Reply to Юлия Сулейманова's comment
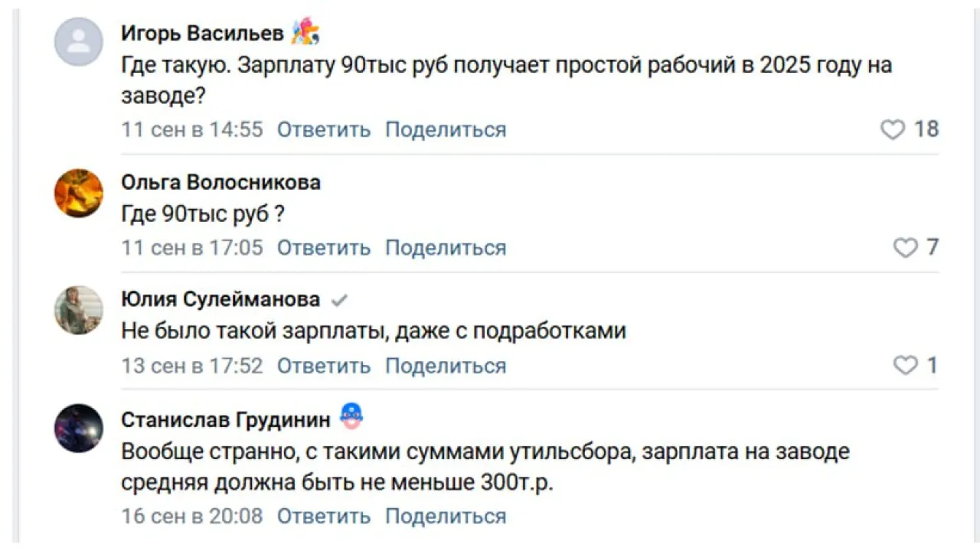This screenshot has width=980, height=551. pos(323,366)
